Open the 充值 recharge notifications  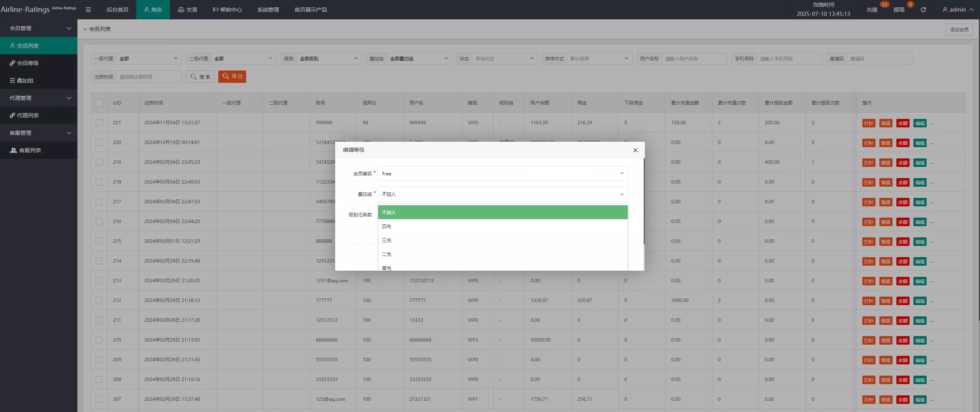click(x=872, y=10)
